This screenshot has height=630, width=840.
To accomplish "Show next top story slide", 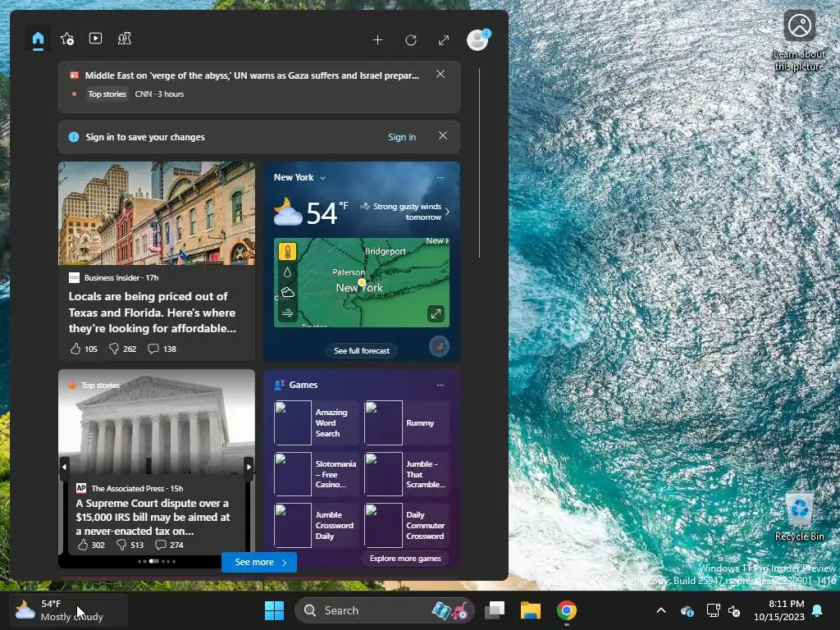I will pyautogui.click(x=249, y=467).
